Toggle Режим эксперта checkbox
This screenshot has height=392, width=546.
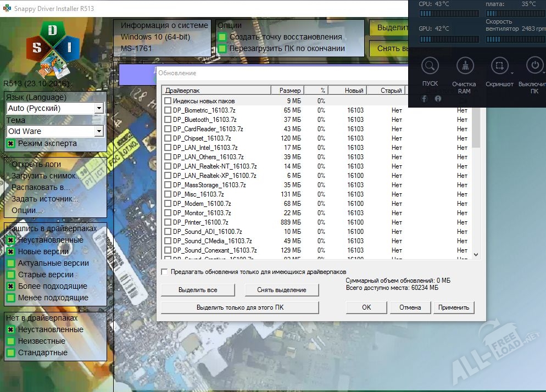click(x=11, y=143)
